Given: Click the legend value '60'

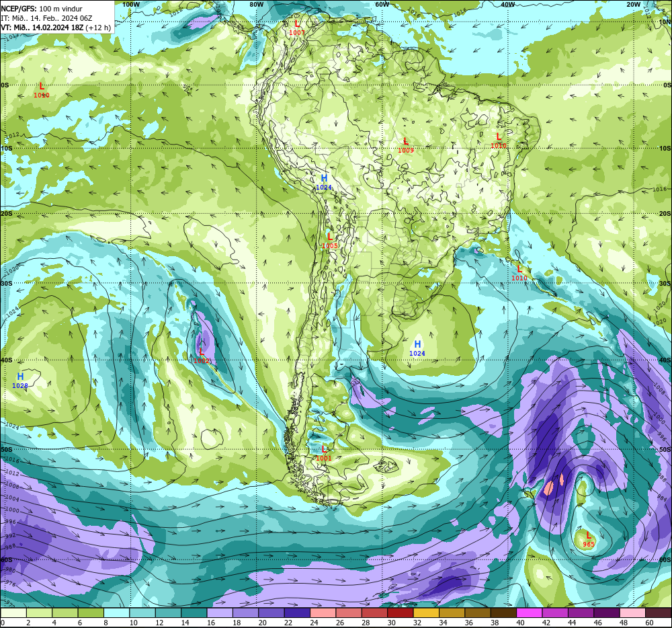Looking at the screenshot, I should coord(650,623).
